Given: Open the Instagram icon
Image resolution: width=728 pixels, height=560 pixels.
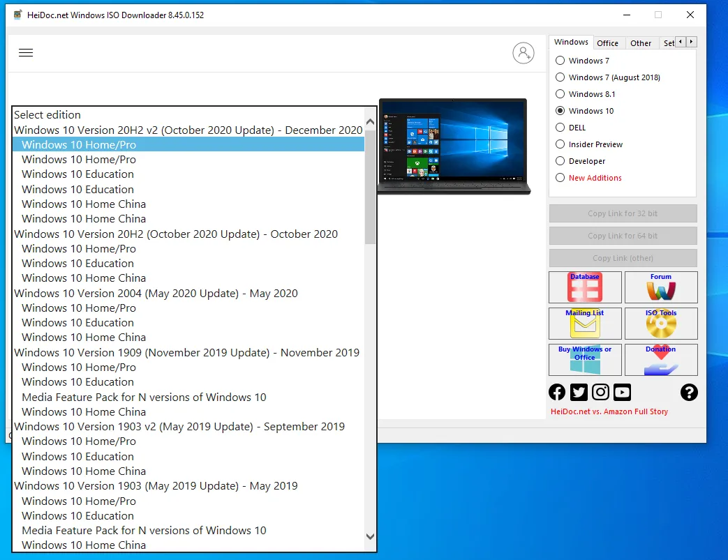Looking at the screenshot, I should tap(600, 392).
